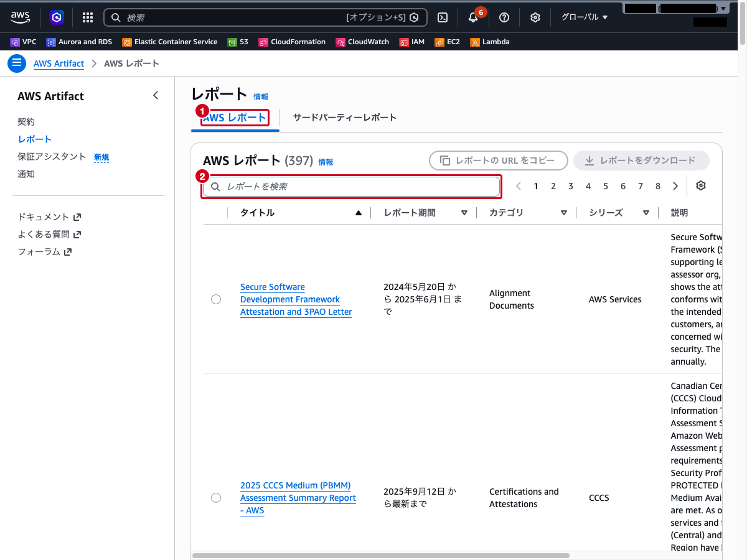Open the account menu dropdown arrow

(722, 9)
